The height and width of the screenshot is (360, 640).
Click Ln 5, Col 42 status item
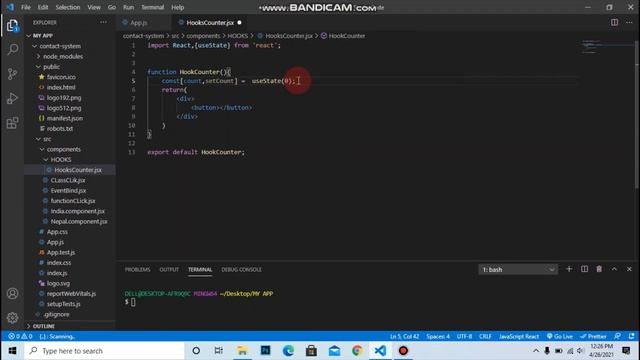(404, 336)
